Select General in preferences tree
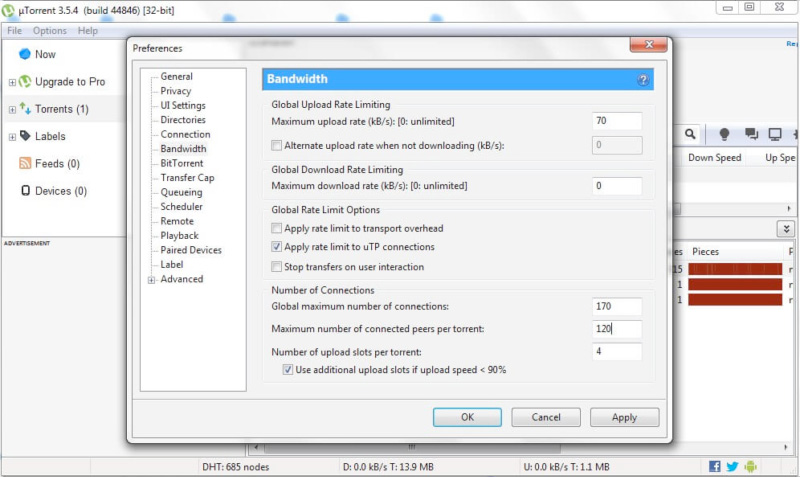 tap(177, 76)
